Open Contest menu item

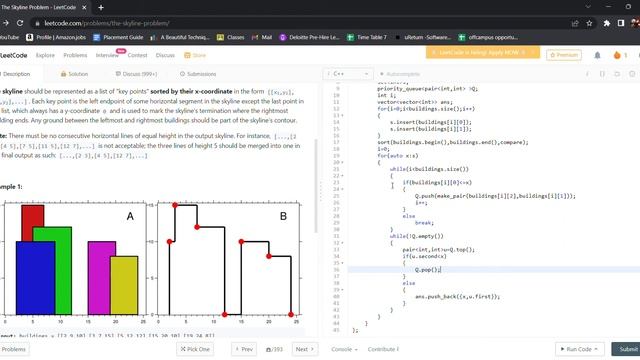pyautogui.click(x=137, y=55)
